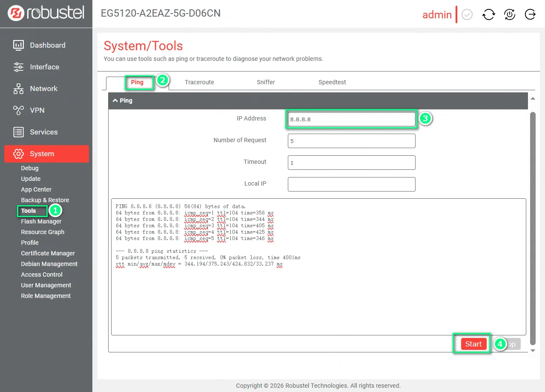This screenshot has width=545, height=392.
Task: Click the Services list icon
Action: 18,132
